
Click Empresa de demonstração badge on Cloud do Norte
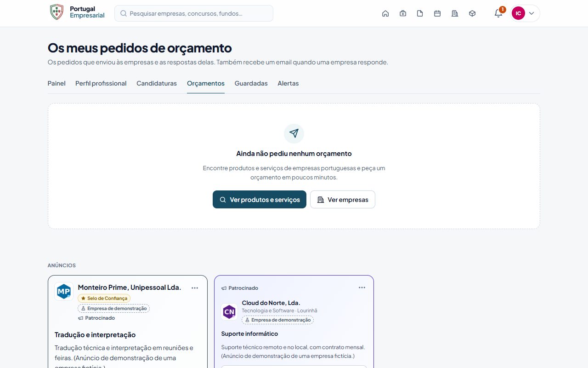pos(278,320)
